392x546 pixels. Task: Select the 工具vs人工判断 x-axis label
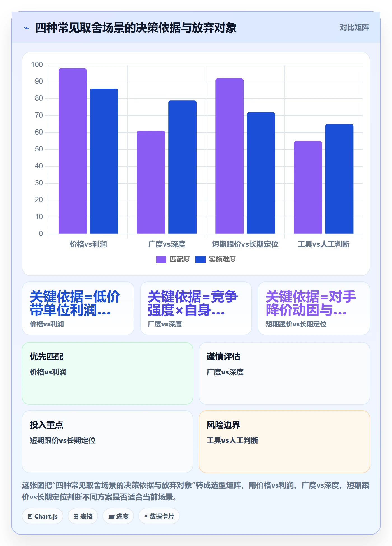click(323, 244)
